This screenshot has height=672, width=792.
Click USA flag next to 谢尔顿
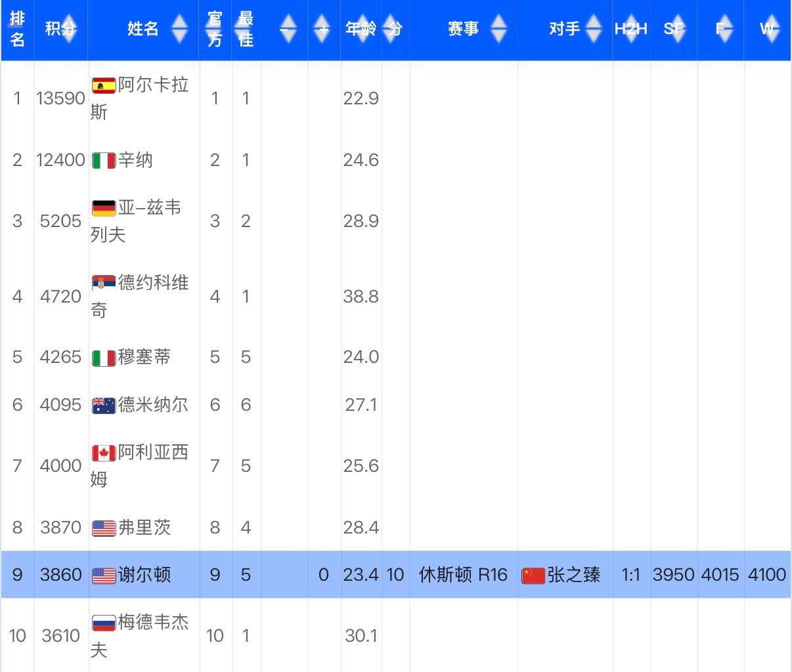[x=104, y=576]
